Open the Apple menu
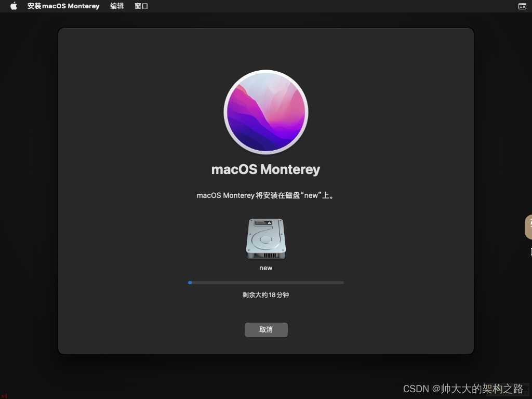Image resolution: width=532 pixels, height=399 pixels. (x=14, y=6)
